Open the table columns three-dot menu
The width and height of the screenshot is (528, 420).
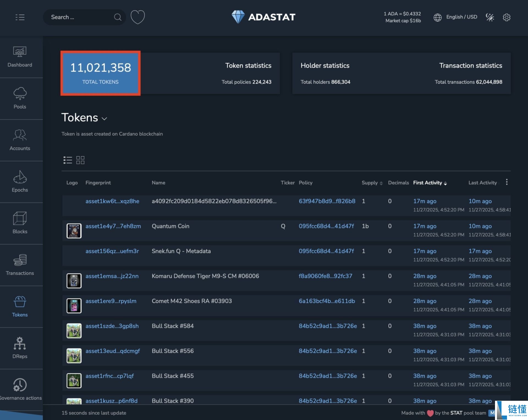pos(507,182)
